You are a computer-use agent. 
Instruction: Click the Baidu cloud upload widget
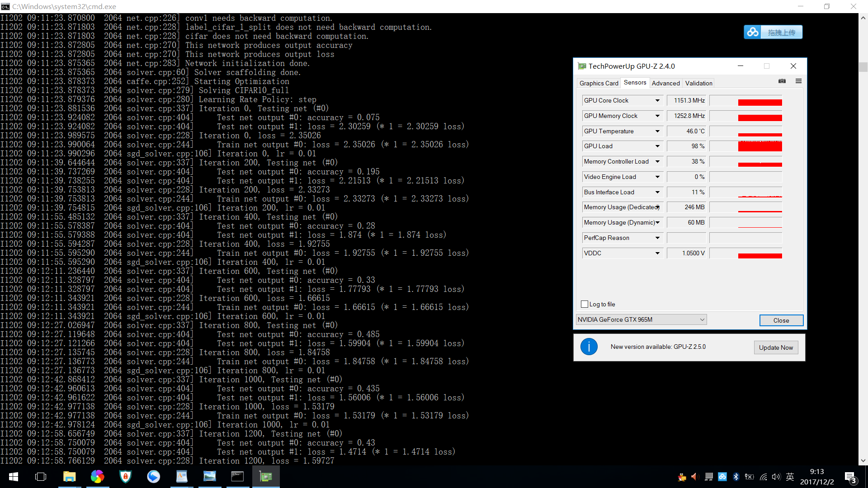click(773, 32)
